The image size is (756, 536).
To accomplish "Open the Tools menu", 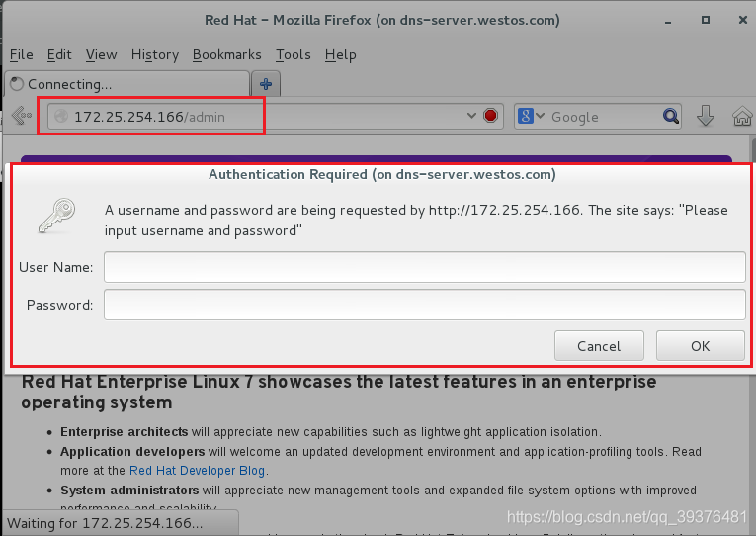I will point(294,55).
